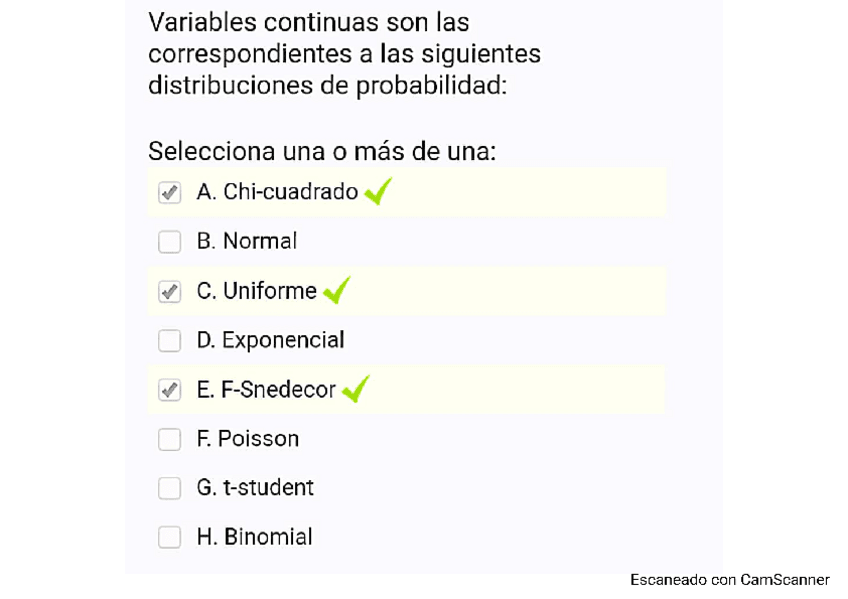Click the "A. Chi-cuadrado" answer label
848x599 pixels.
coord(277,191)
